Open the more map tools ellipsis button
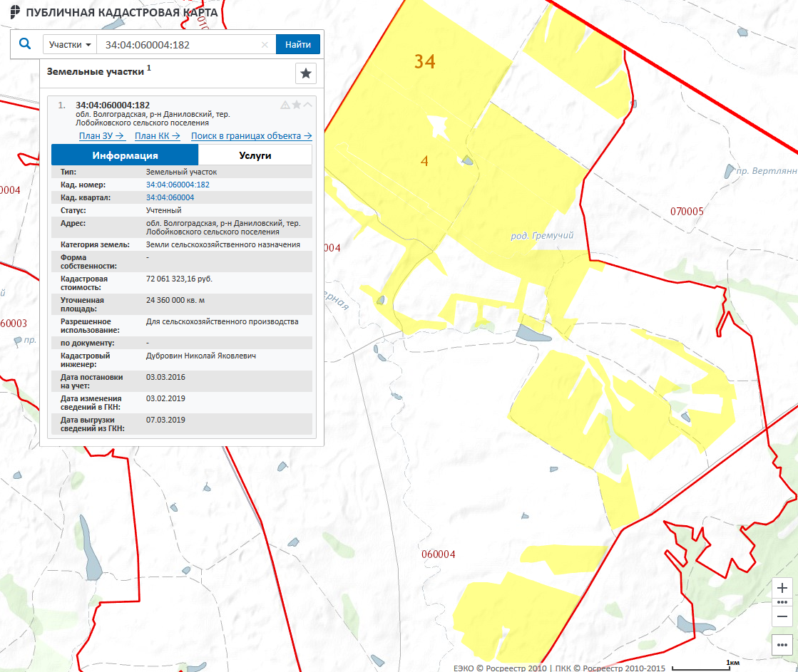The image size is (798, 672). pos(782,645)
